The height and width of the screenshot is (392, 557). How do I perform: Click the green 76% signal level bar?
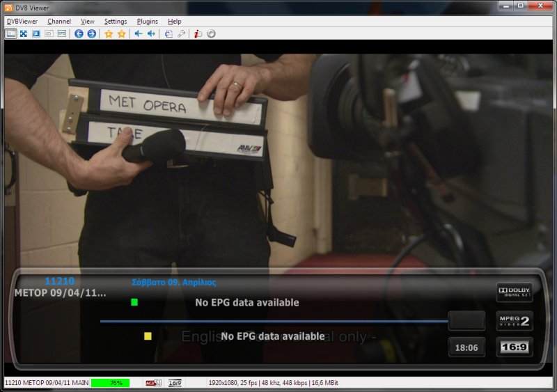pos(110,383)
